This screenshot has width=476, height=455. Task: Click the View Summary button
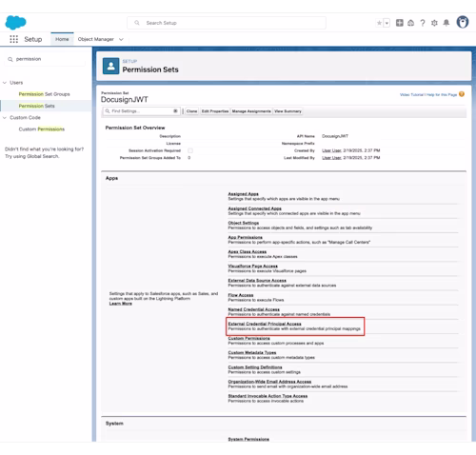(288, 111)
